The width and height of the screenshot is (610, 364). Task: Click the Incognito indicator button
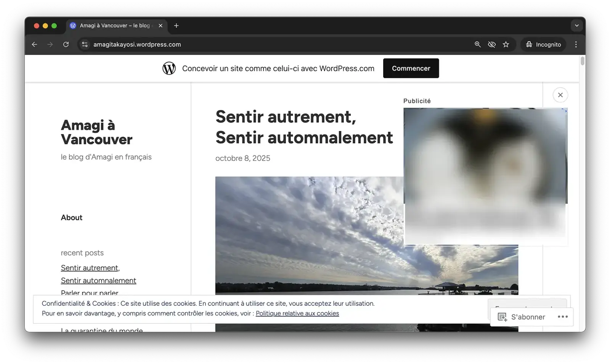tap(543, 45)
